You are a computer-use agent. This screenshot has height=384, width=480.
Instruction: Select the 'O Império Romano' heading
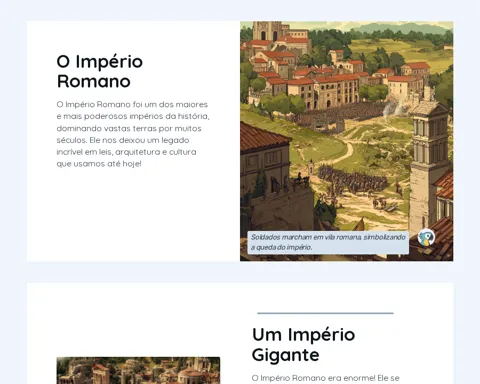click(100, 71)
